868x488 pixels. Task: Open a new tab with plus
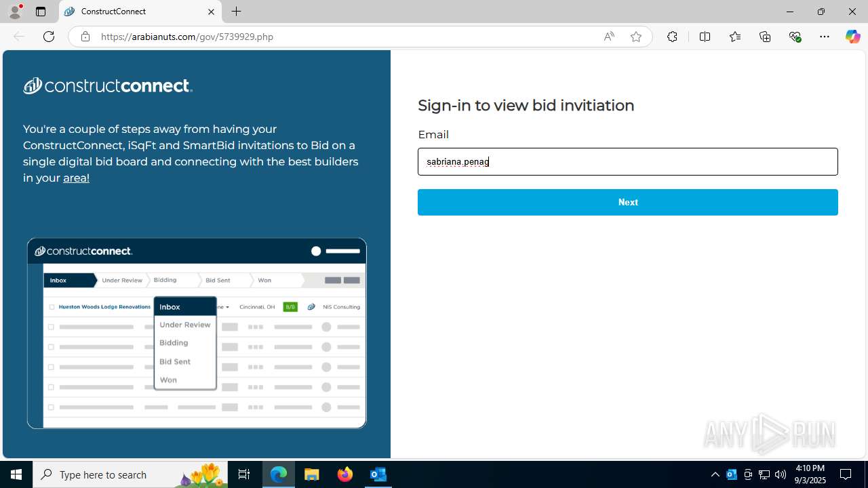point(236,12)
